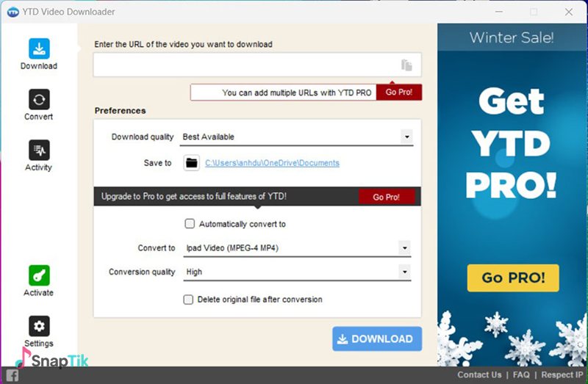Click the YTD logo in title bar
The image size is (588, 384).
(13, 12)
